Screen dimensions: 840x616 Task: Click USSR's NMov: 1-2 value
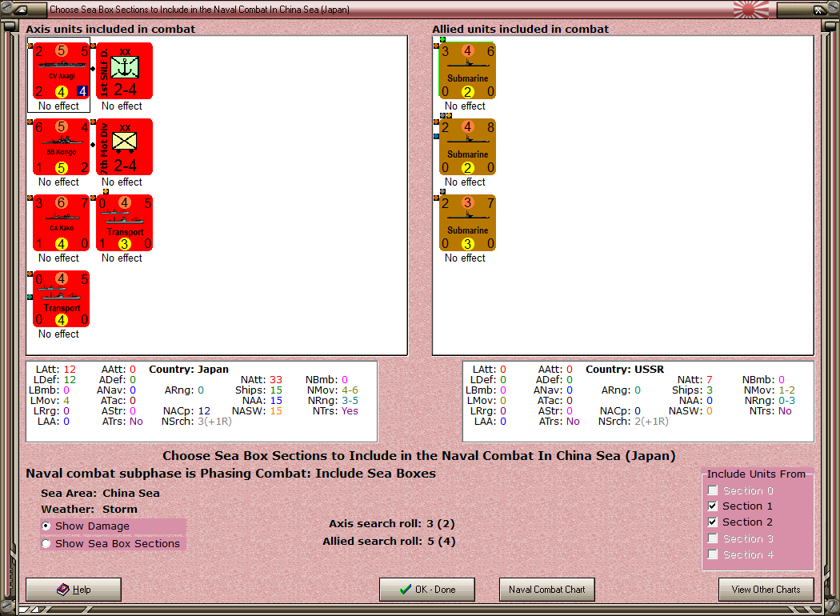coord(786,390)
